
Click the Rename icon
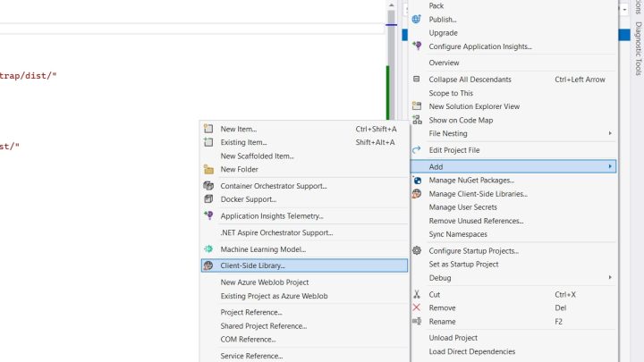pyautogui.click(x=417, y=321)
